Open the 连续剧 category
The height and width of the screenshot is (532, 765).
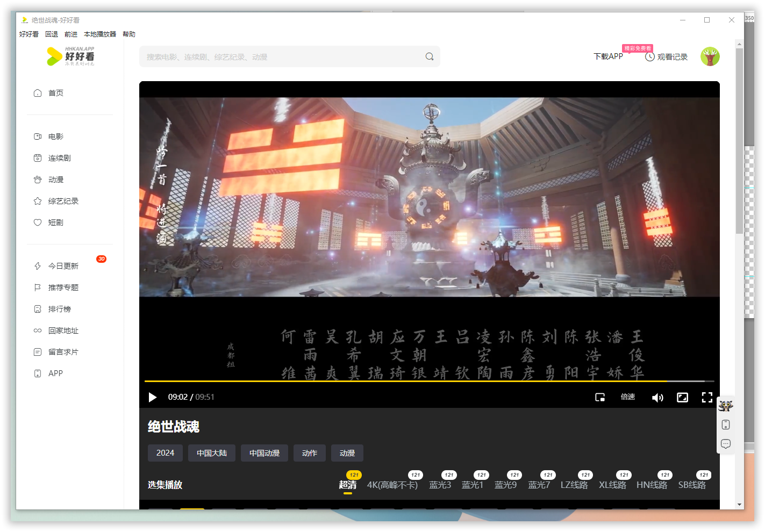pyautogui.click(x=60, y=158)
